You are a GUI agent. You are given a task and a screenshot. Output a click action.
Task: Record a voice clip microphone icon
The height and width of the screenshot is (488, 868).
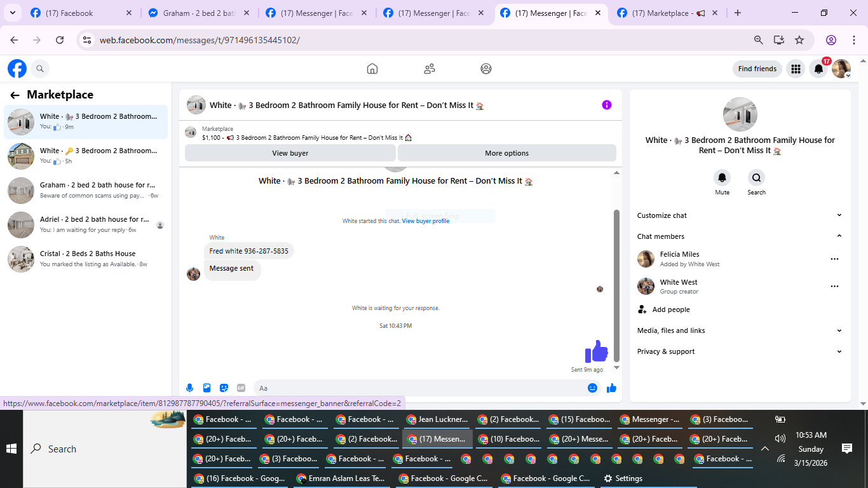pos(189,388)
